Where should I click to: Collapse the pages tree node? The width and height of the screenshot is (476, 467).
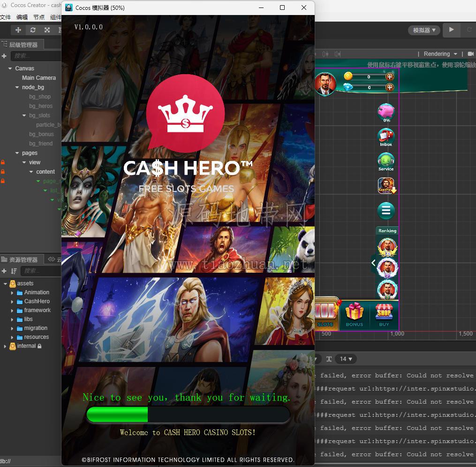17,153
